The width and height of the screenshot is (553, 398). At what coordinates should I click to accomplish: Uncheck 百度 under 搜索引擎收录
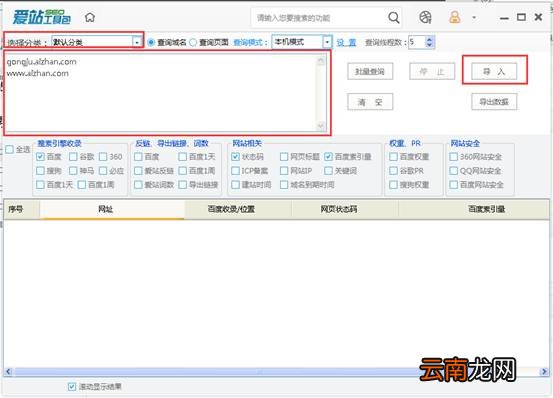click(40, 157)
